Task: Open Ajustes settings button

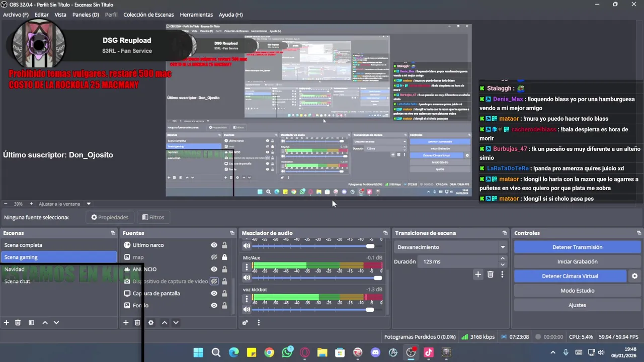Action: (577, 305)
